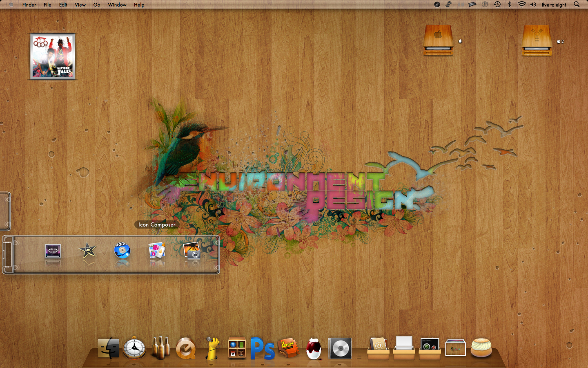588x368 pixels.
Task: Launch the CD disc app in dock
Action: click(340, 348)
